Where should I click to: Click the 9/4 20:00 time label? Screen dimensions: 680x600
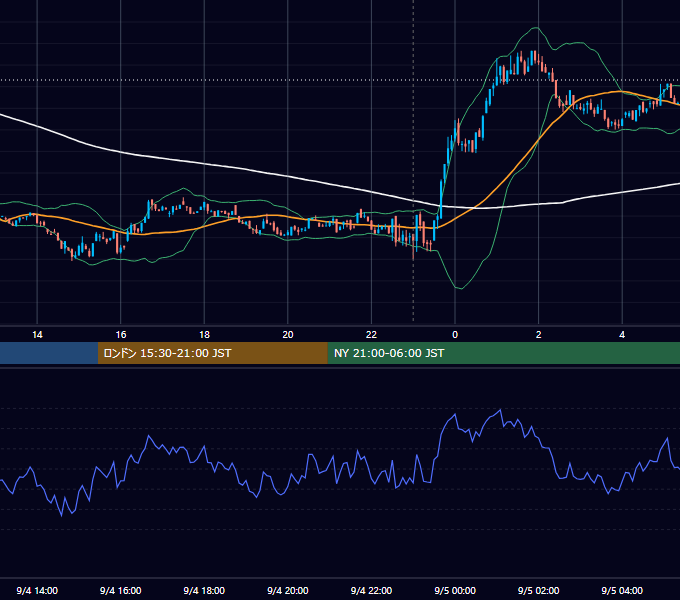(x=288, y=590)
